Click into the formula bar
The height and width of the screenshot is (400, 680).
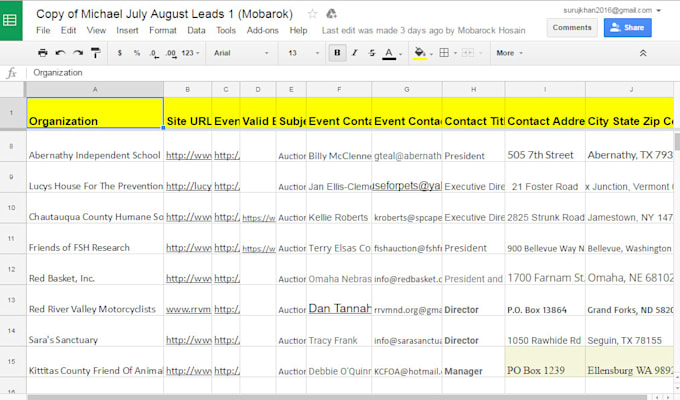click(351, 72)
